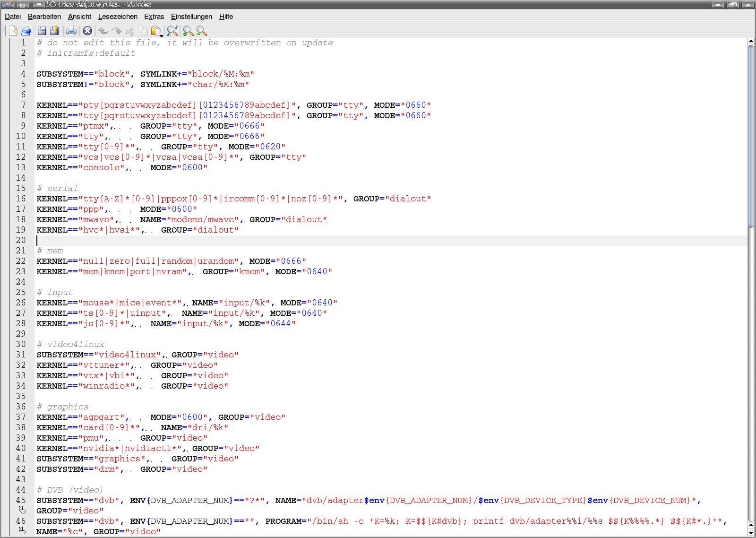Zoom out with the green minus magnifier
The height and width of the screenshot is (538, 756).
click(x=201, y=31)
